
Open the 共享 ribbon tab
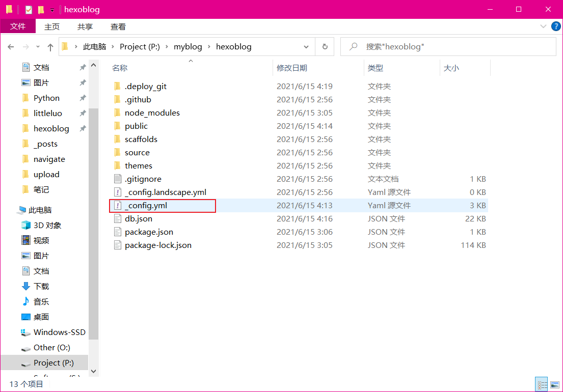tap(85, 26)
